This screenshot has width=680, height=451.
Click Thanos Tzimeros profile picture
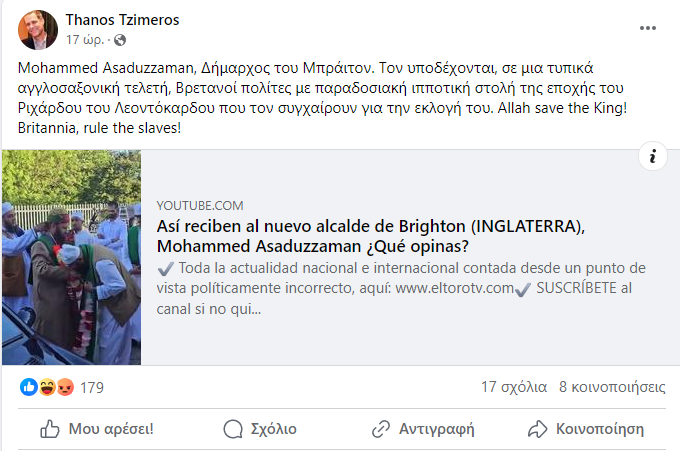point(38,30)
